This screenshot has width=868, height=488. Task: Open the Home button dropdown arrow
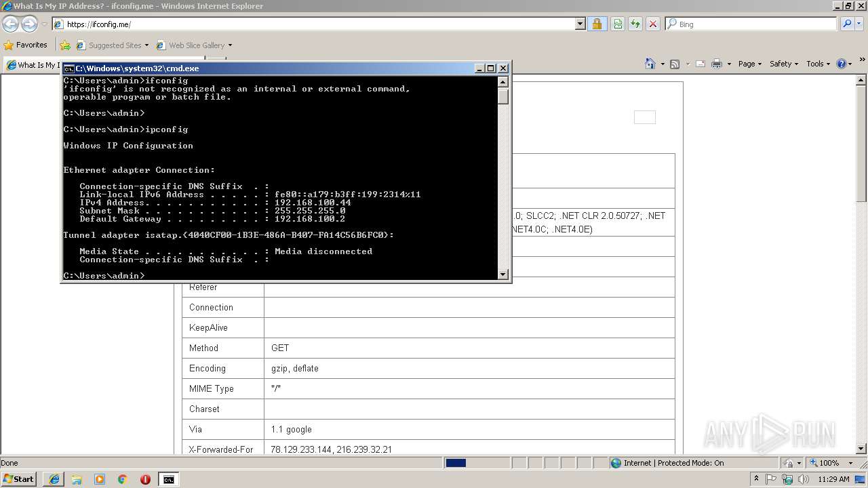(x=662, y=64)
